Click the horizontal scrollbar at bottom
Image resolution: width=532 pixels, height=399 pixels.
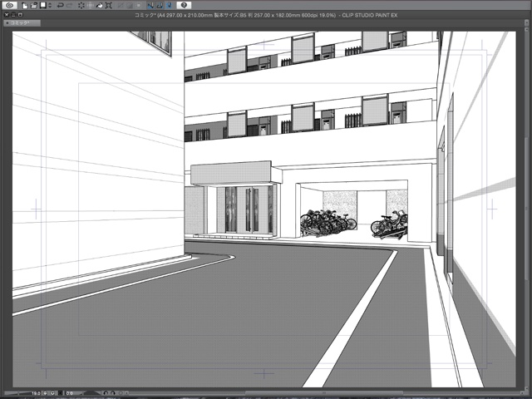[x=324, y=393]
